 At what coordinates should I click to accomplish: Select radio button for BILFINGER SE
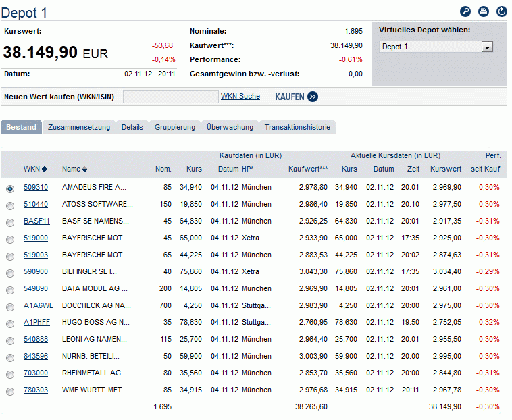(x=10, y=273)
